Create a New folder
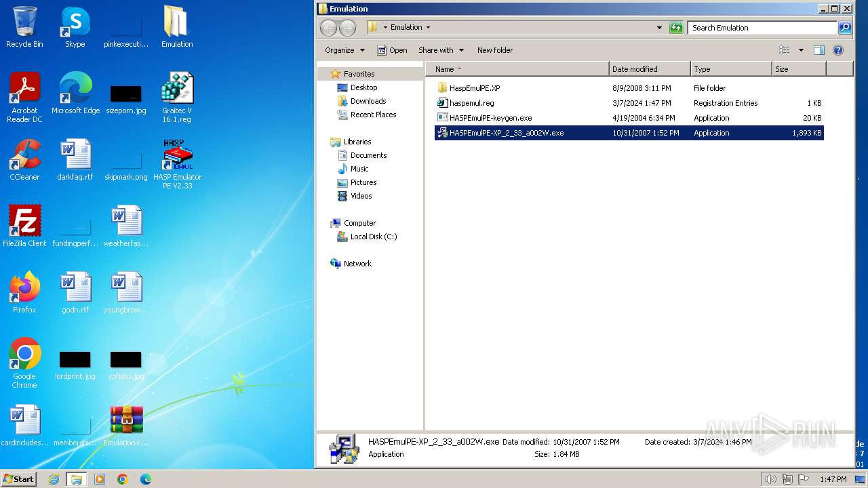The height and width of the screenshot is (488, 868). pyautogui.click(x=495, y=50)
